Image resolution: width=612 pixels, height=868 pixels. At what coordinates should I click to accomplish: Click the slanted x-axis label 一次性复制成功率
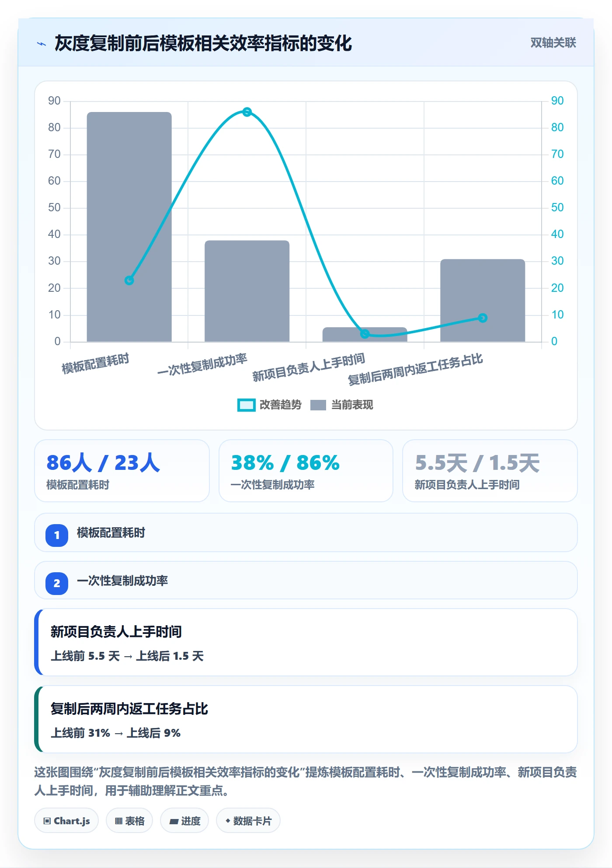[x=202, y=365]
